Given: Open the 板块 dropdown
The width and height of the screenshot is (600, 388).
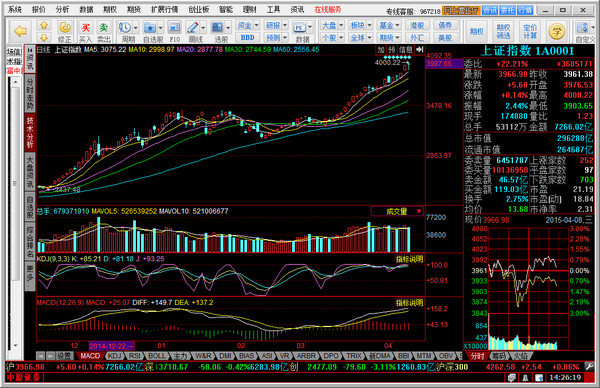Looking at the screenshot, I should pos(361,25).
